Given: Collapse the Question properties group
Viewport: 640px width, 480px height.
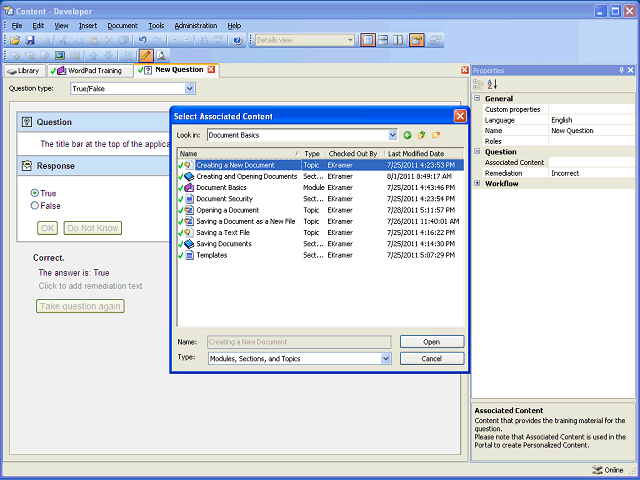Looking at the screenshot, I should 477,151.
